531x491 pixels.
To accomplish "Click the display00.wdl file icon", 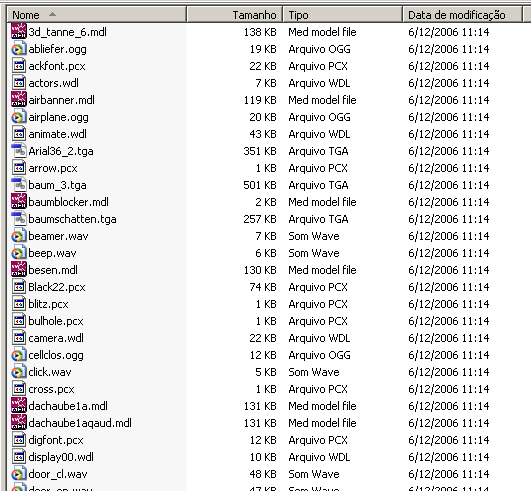I will click(x=19, y=457).
